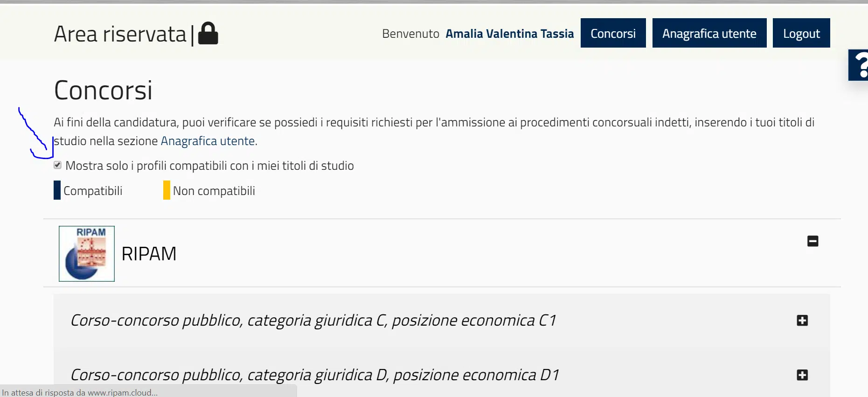Click the padlock icon beside Area riservata
Screen dimensions: 868x397
pyautogui.click(x=208, y=34)
